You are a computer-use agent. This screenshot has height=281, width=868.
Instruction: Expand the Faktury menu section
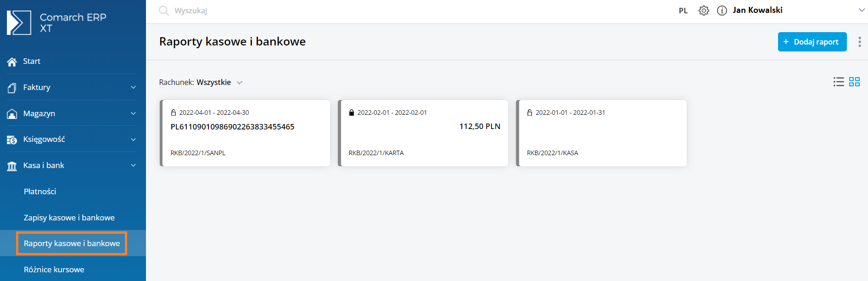(x=133, y=87)
